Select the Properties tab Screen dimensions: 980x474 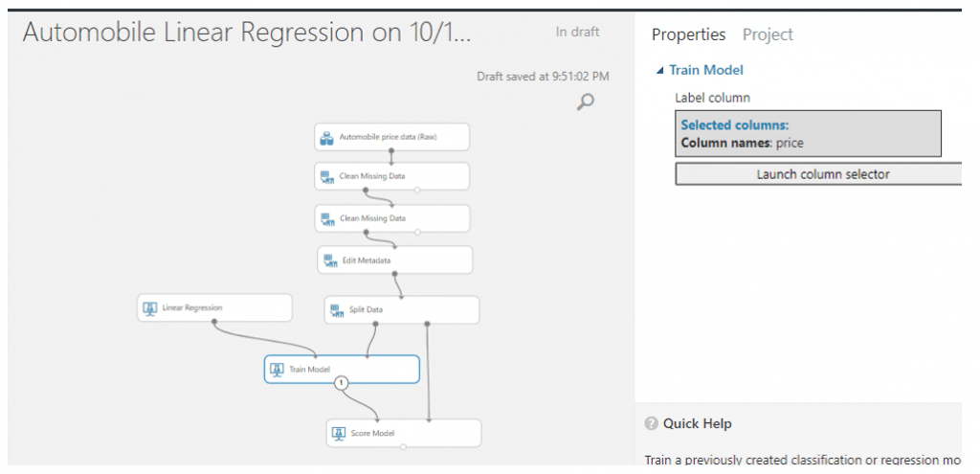688,34
